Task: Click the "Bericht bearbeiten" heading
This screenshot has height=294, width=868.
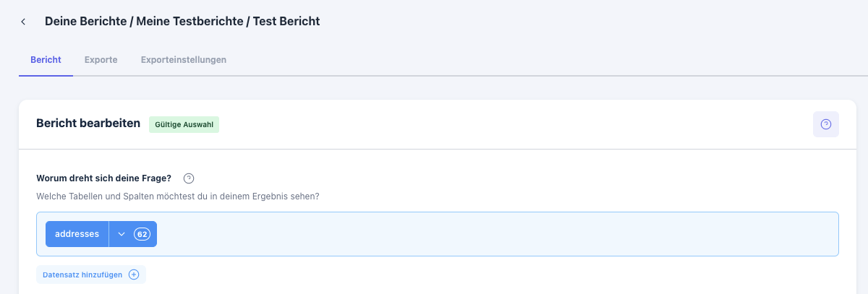Action: [88, 124]
